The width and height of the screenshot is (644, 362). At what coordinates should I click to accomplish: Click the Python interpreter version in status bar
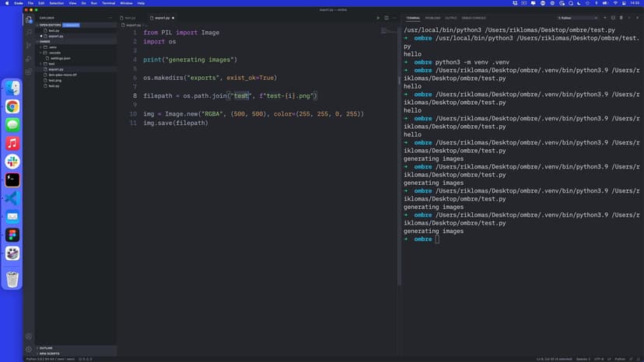coord(44,359)
